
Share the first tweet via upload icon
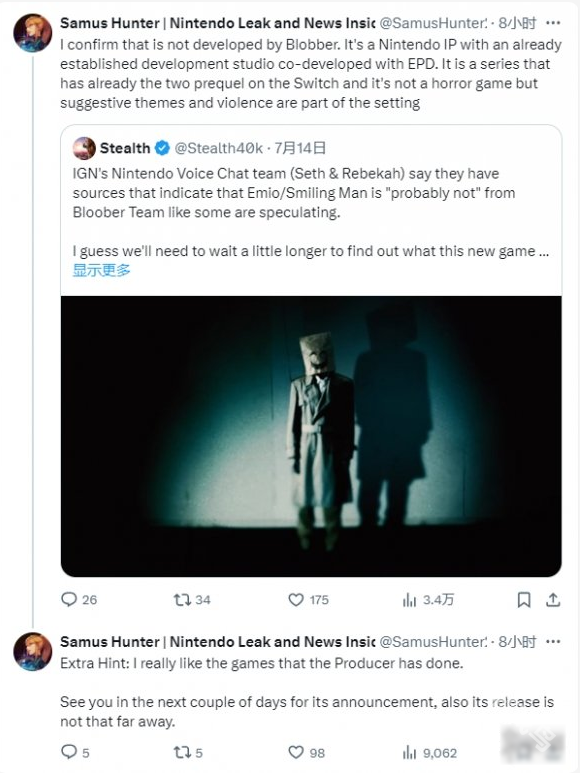(x=553, y=599)
